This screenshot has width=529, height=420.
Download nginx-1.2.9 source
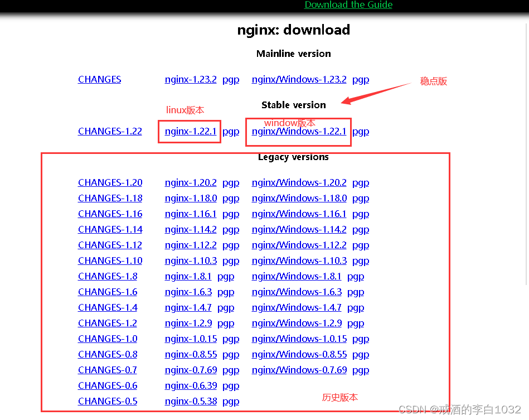(188, 323)
